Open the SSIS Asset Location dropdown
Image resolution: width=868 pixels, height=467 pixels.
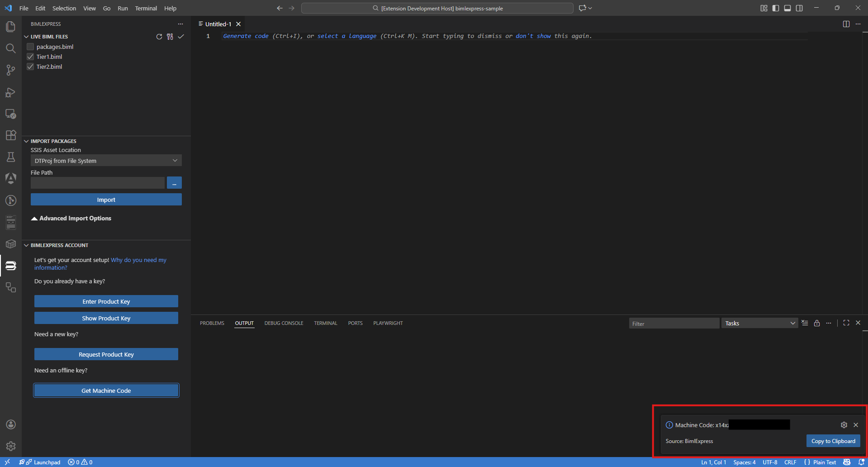tap(106, 160)
